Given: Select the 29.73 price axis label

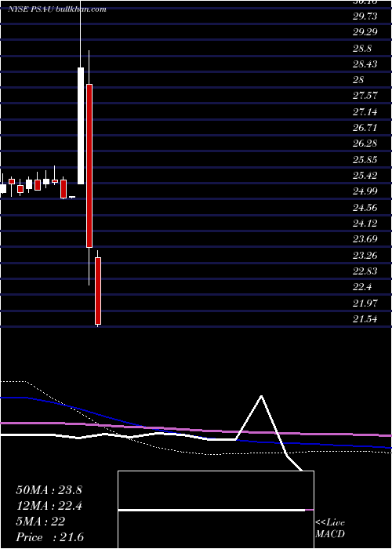Looking at the screenshot, I should point(365,16).
